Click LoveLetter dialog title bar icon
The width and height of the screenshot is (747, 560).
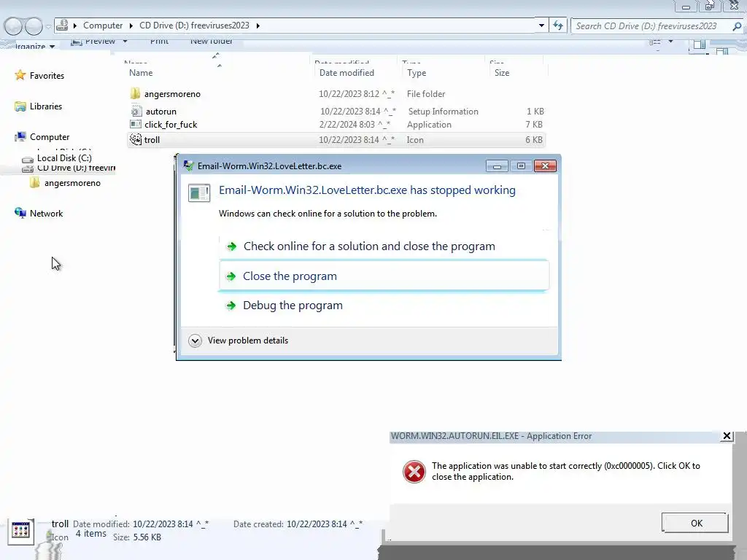pos(189,166)
